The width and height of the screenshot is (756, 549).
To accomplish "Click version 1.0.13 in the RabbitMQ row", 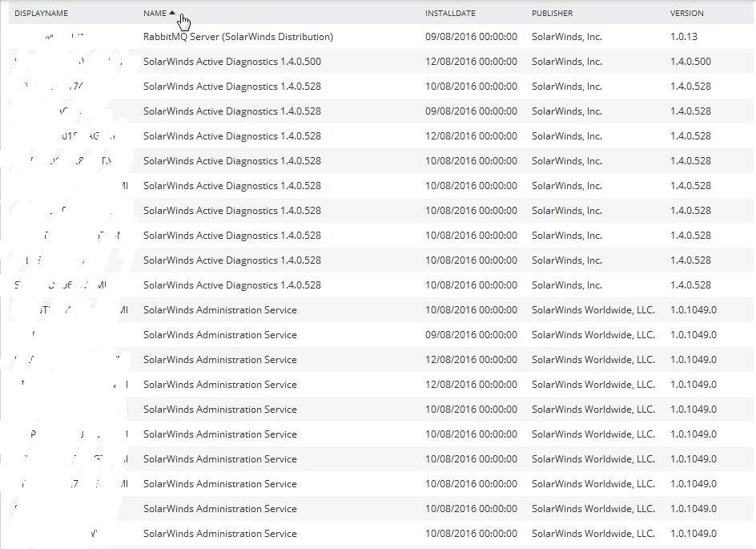I will point(684,37).
